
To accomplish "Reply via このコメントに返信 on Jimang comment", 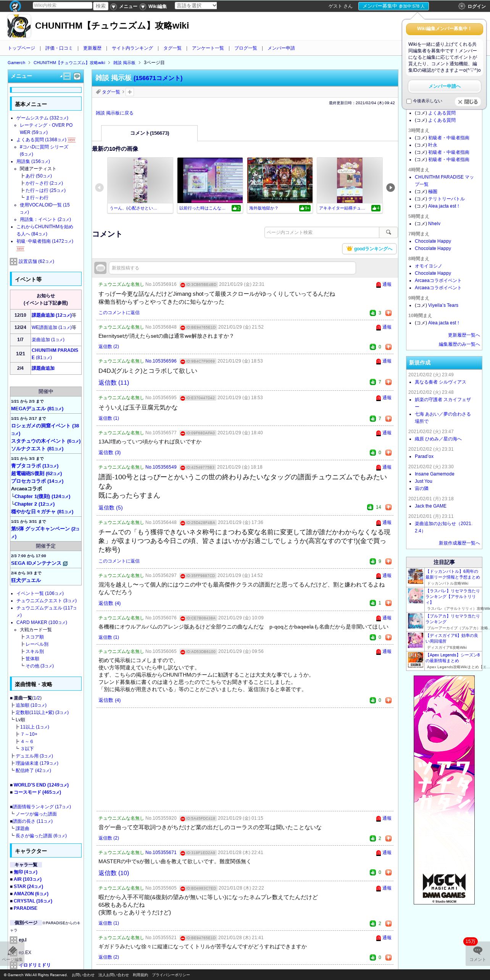I will (x=119, y=313).
